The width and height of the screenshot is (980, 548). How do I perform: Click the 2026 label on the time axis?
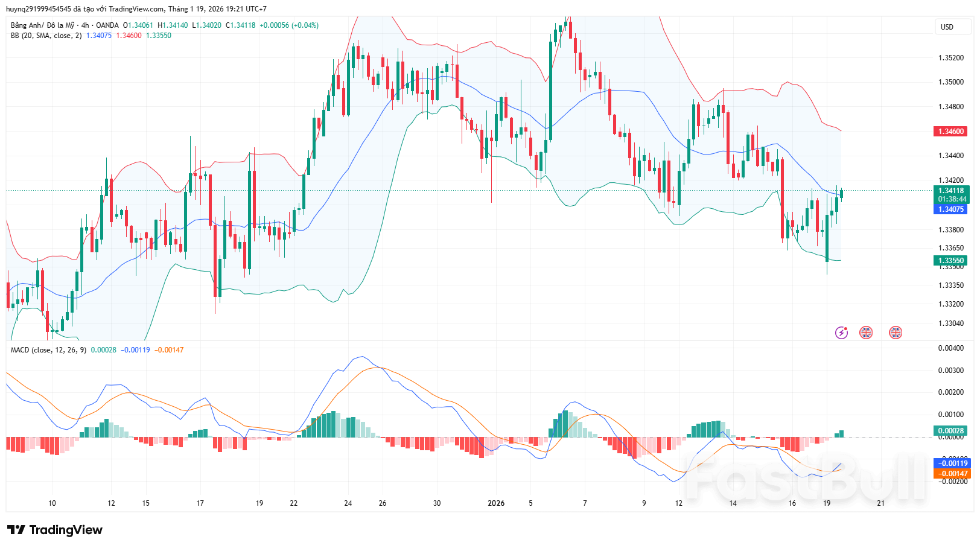496,502
